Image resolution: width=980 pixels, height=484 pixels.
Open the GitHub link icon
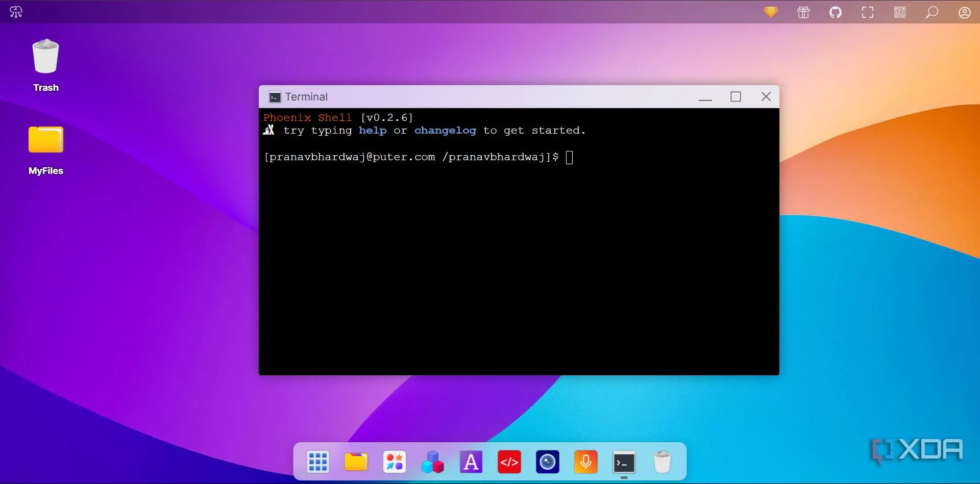coord(836,12)
